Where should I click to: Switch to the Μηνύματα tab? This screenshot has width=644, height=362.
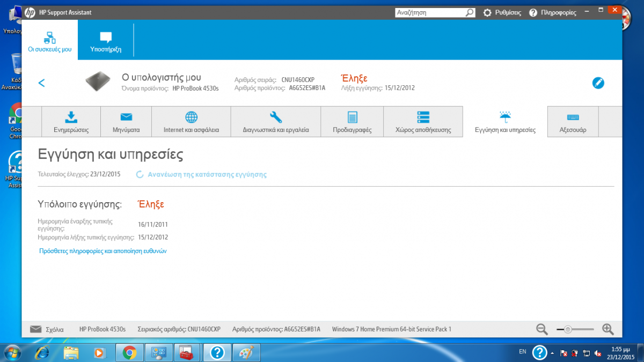tap(126, 122)
